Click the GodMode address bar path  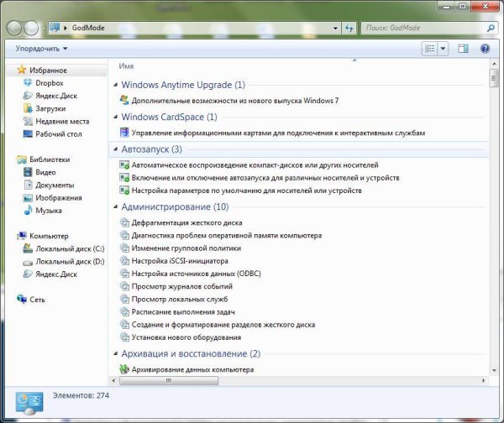[x=88, y=28]
